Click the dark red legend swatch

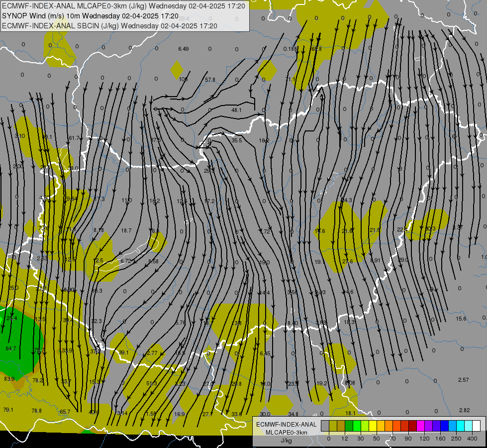(x=413, y=426)
